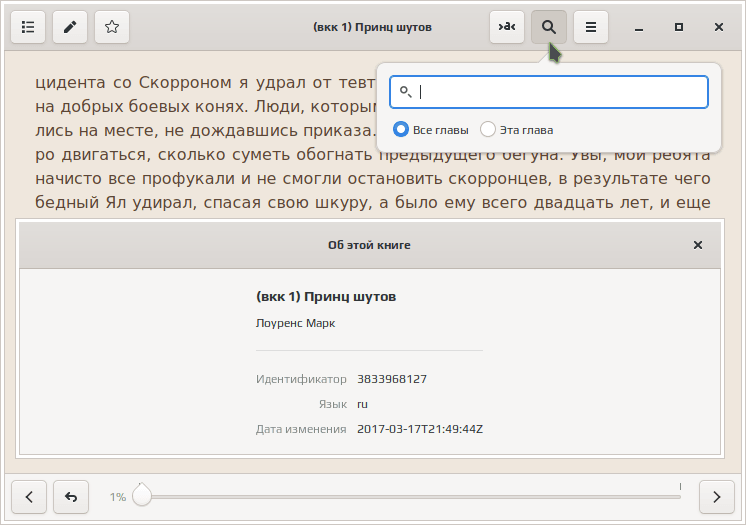This screenshot has height=525, width=746.
Task: Minimize the book reader window
Action: [x=639, y=27]
